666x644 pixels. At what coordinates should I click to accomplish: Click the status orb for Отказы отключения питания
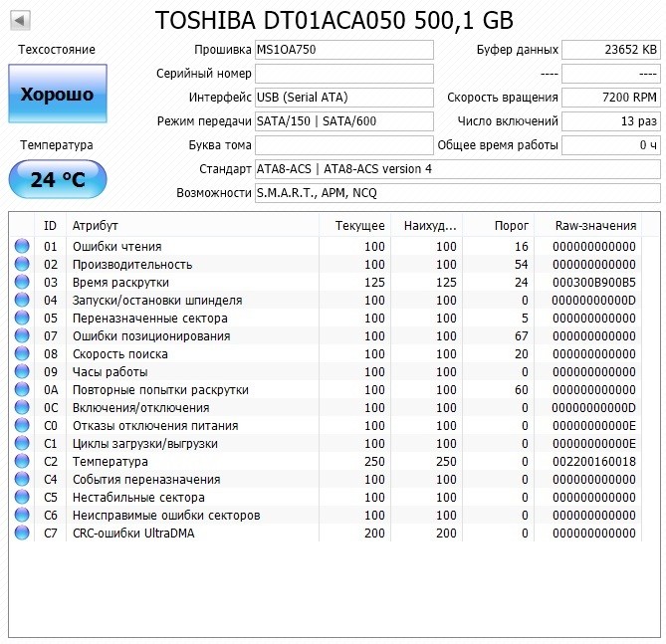pyautogui.click(x=22, y=425)
